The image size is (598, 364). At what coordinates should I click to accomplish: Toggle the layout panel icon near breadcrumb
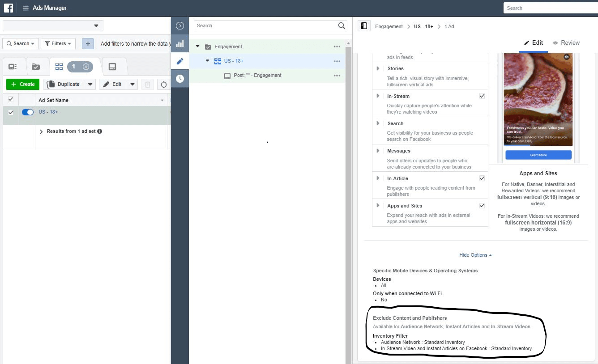pyautogui.click(x=364, y=26)
